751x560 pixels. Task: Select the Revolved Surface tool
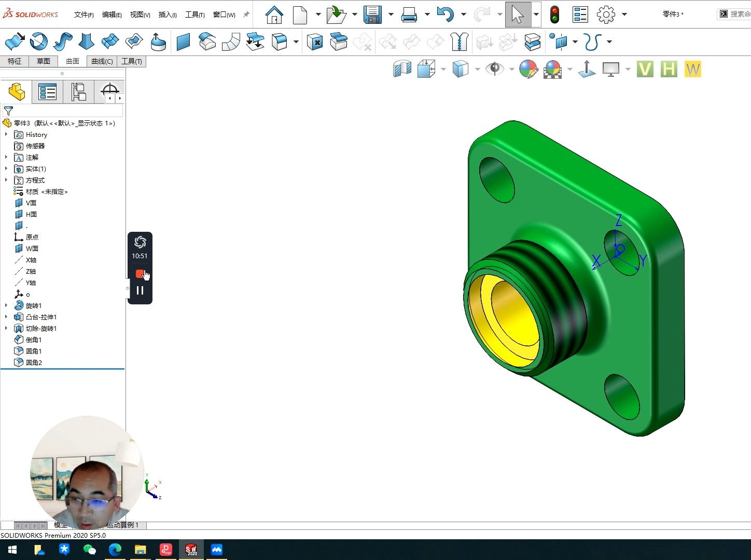point(39,41)
